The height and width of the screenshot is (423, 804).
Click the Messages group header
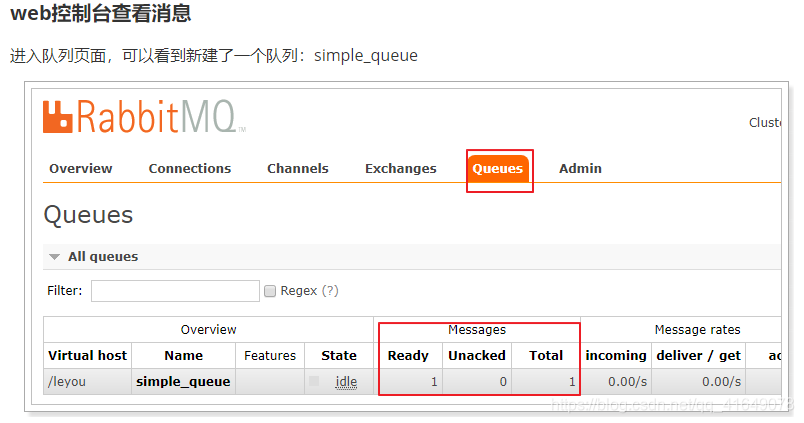[x=477, y=330]
